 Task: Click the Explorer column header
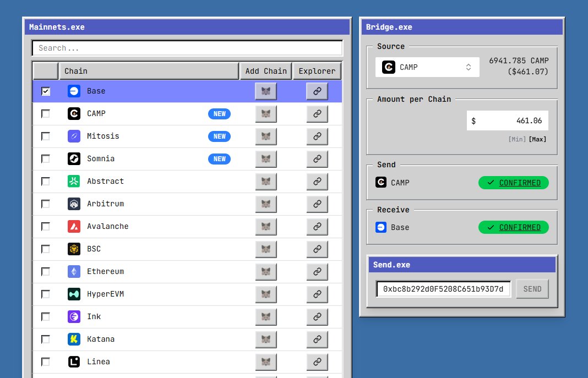coord(317,71)
